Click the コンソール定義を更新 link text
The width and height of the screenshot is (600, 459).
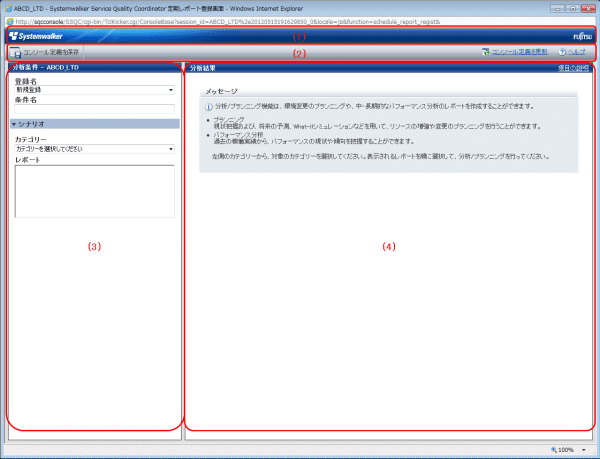pyautogui.click(x=518, y=50)
